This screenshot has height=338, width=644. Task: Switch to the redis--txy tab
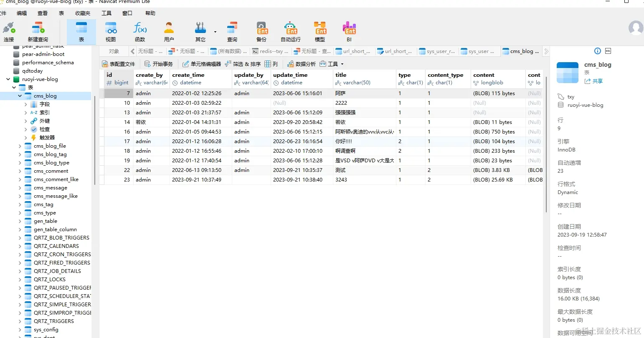pyautogui.click(x=271, y=51)
